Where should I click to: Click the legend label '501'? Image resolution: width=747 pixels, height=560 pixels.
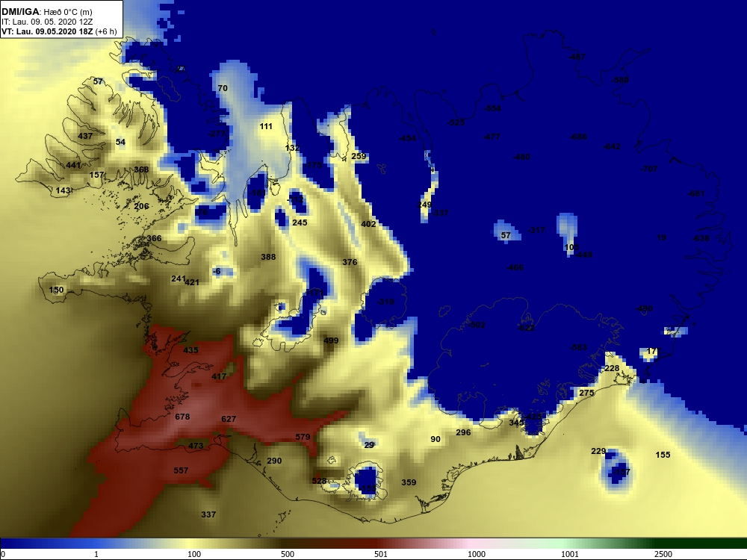pos(381,554)
